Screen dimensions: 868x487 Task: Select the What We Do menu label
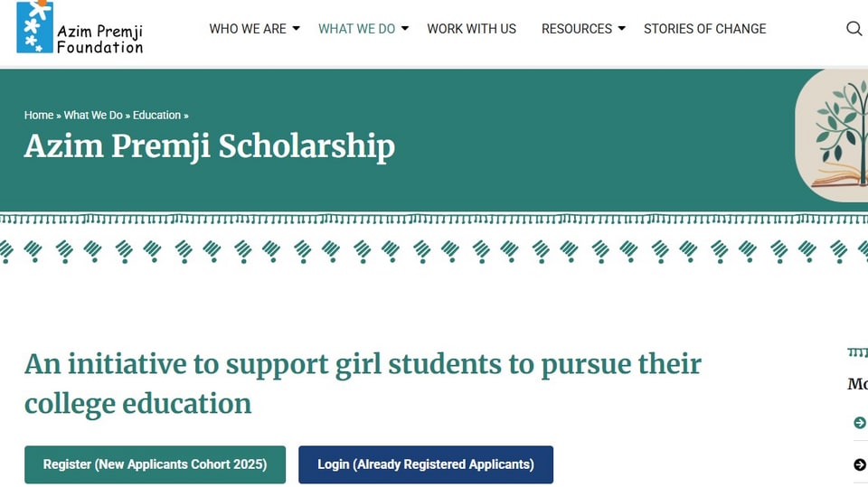356,29
